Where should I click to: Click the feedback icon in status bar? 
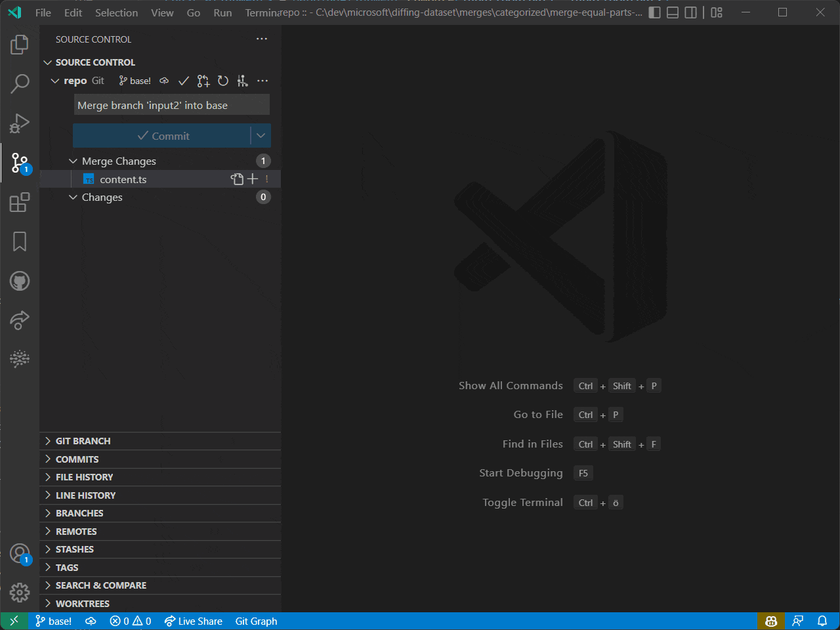(798, 621)
